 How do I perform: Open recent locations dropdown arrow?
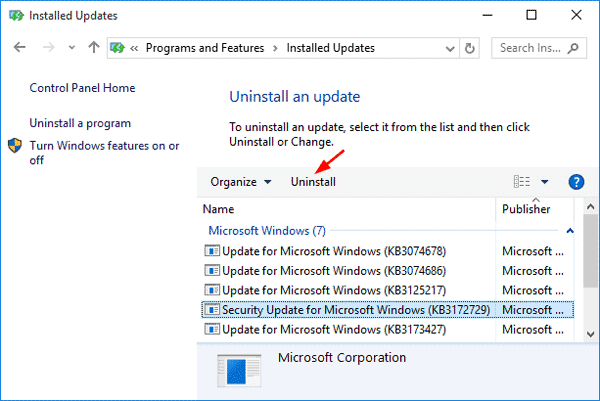(72, 47)
